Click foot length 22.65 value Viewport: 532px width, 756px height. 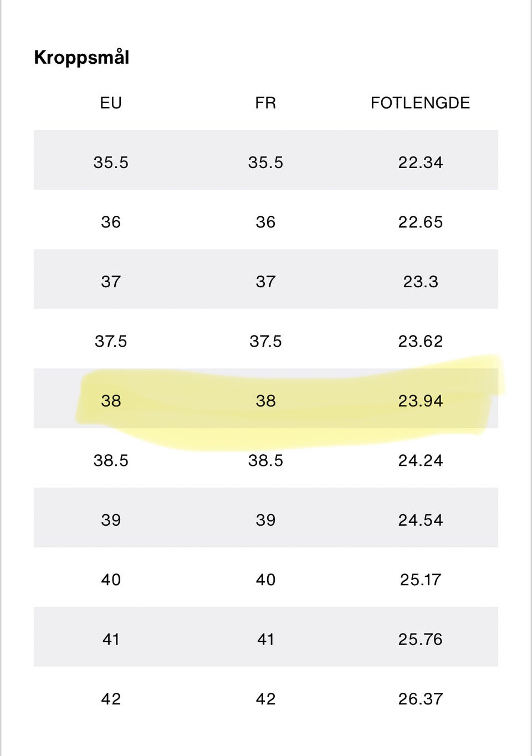421,222
